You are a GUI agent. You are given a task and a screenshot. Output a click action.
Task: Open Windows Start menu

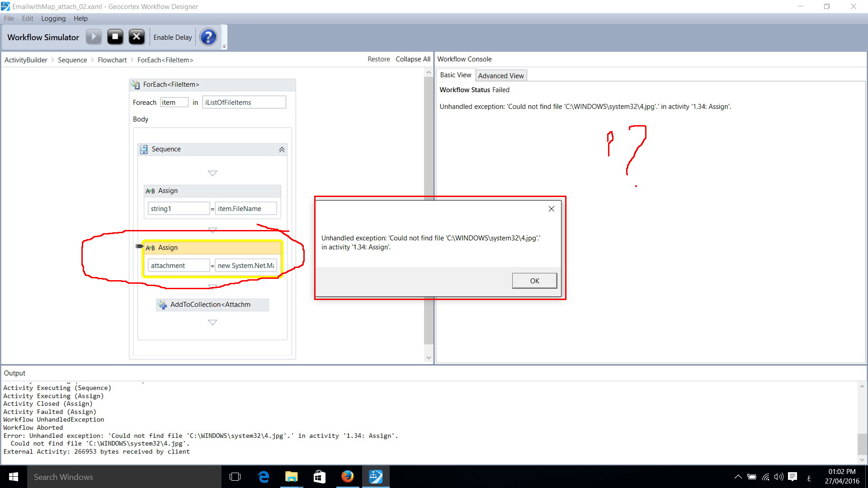point(14,477)
